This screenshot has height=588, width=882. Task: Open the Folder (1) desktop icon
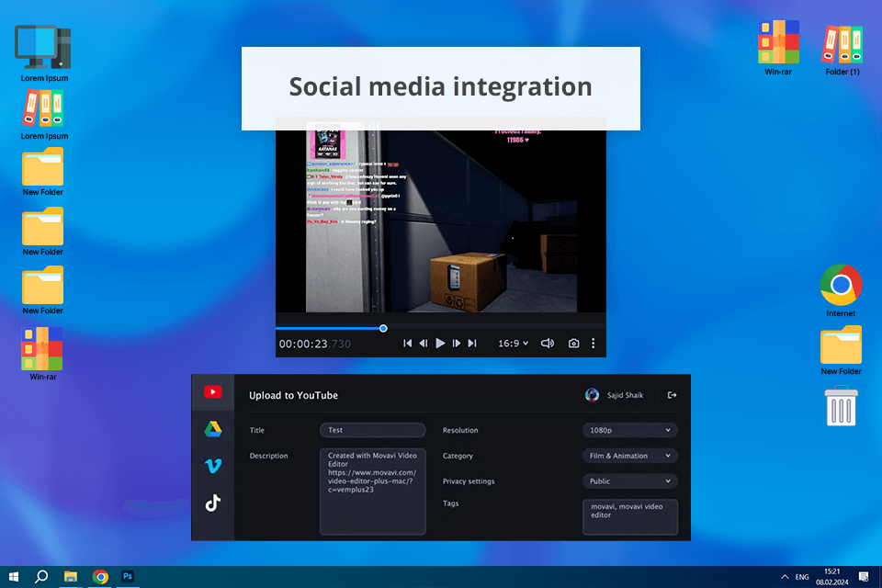pos(842,50)
